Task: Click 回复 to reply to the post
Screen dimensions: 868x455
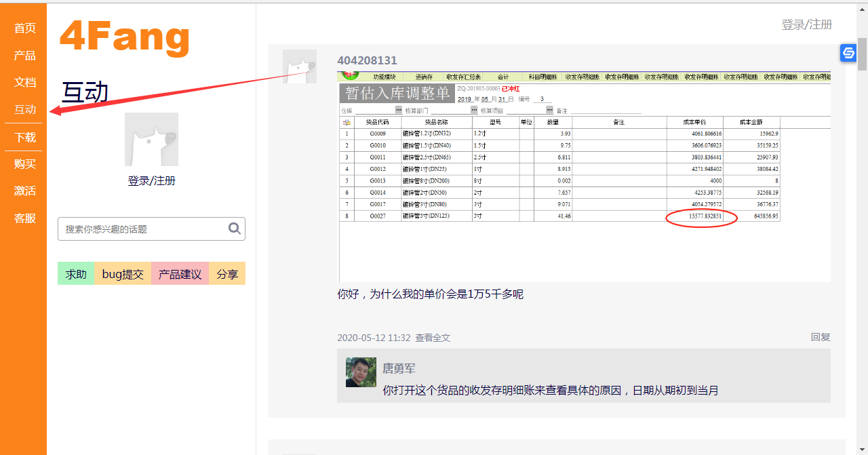Action: [x=821, y=337]
